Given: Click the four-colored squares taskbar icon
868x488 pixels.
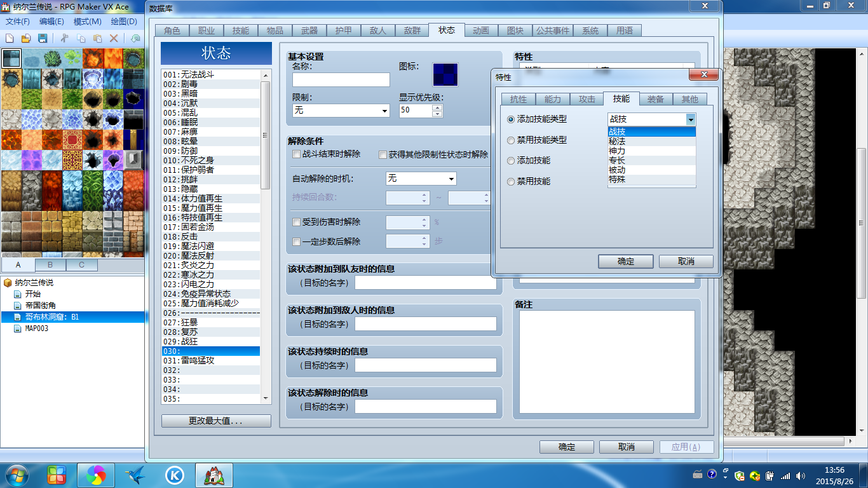Looking at the screenshot, I should point(57,475).
